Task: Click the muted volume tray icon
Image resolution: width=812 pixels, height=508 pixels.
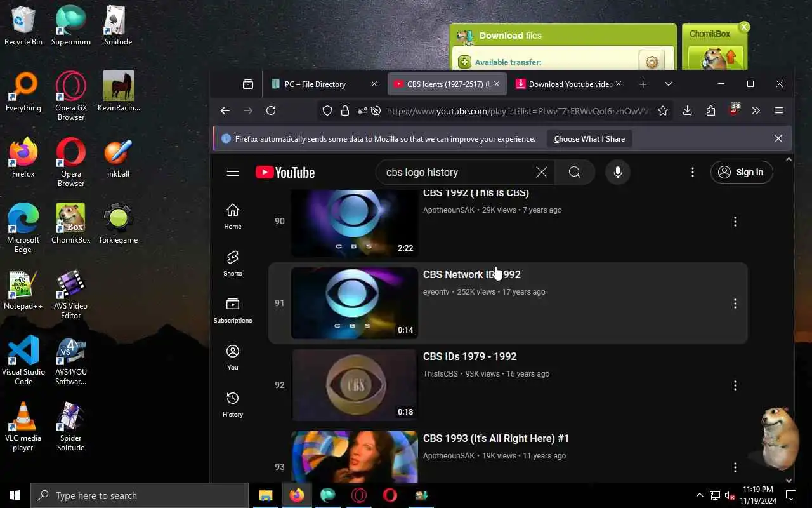Action: pyautogui.click(x=730, y=495)
